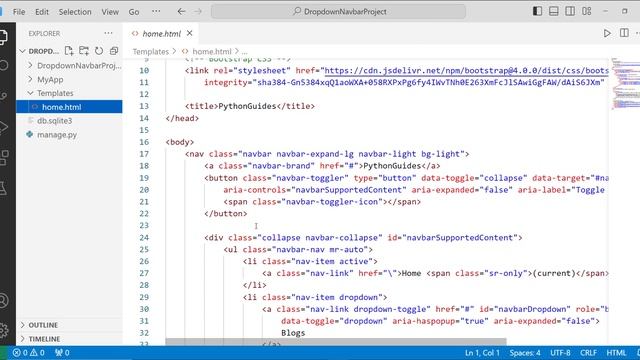Screen dimensions: 640x360
Task: Expand the DropdownNavbarProj folder
Action: (69, 65)
